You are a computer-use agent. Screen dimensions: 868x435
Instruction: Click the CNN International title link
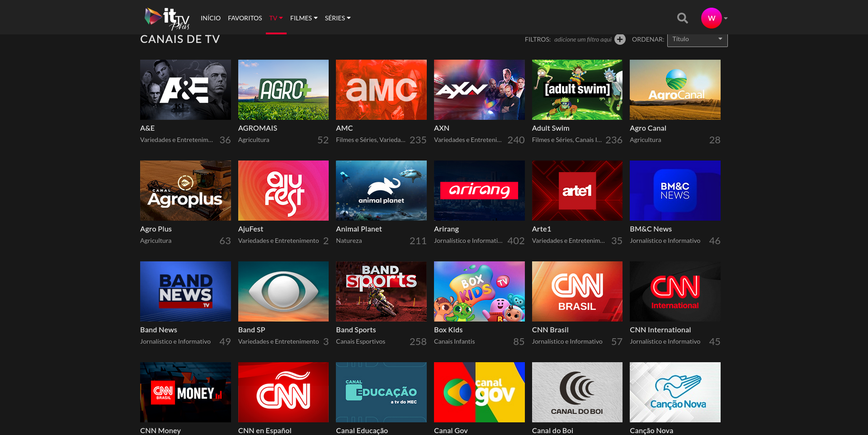click(660, 330)
